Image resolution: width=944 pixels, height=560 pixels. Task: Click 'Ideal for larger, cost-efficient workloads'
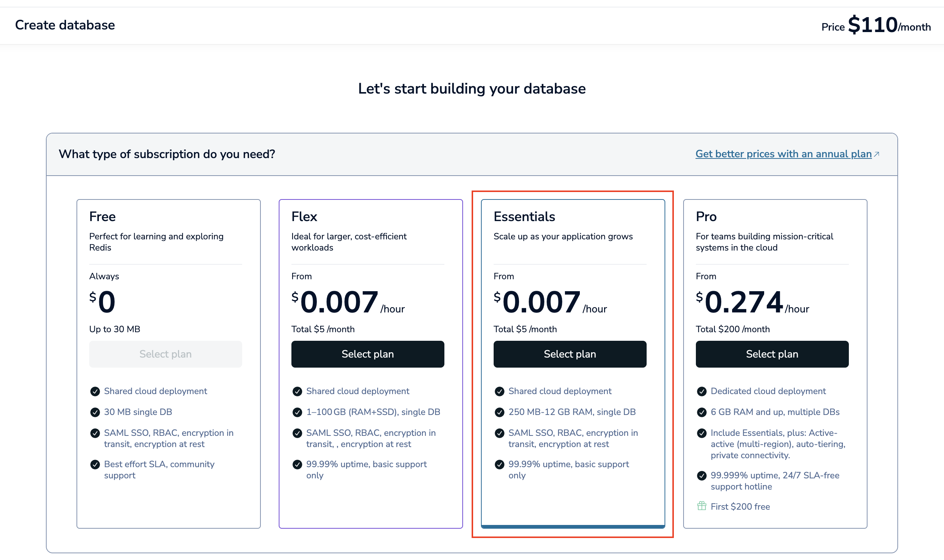pos(349,242)
